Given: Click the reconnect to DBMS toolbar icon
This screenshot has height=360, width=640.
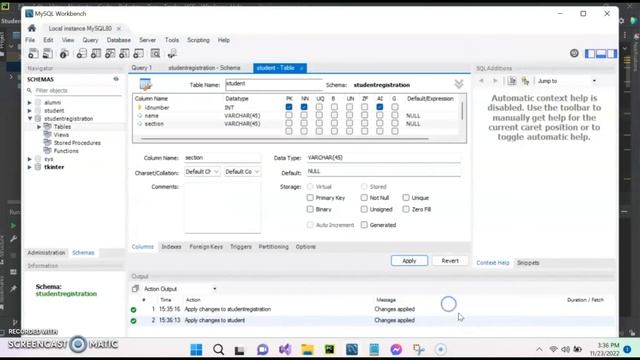Looking at the screenshot, I should coord(172,53).
